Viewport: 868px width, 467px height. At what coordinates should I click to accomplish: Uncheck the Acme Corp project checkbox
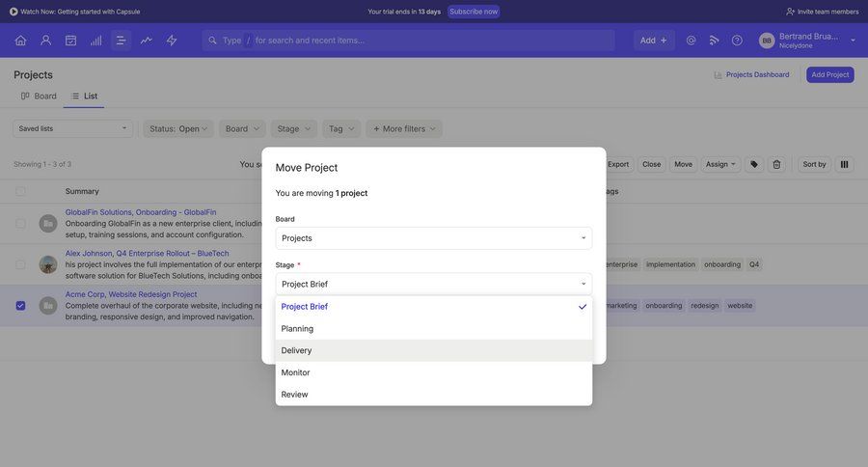(x=20, y=306)
